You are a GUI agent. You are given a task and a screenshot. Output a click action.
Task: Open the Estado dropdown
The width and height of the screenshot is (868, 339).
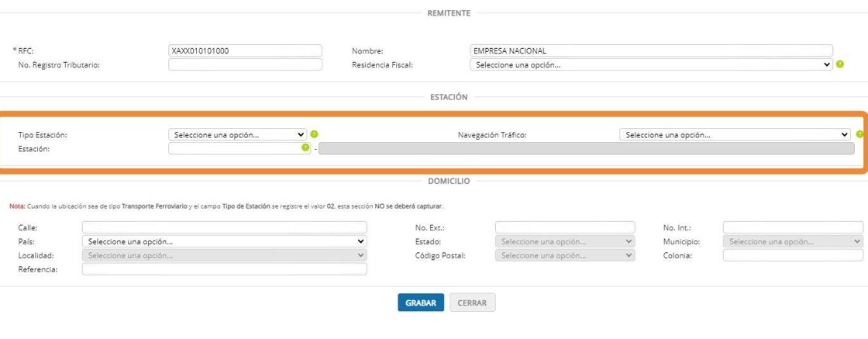[565, 241]
